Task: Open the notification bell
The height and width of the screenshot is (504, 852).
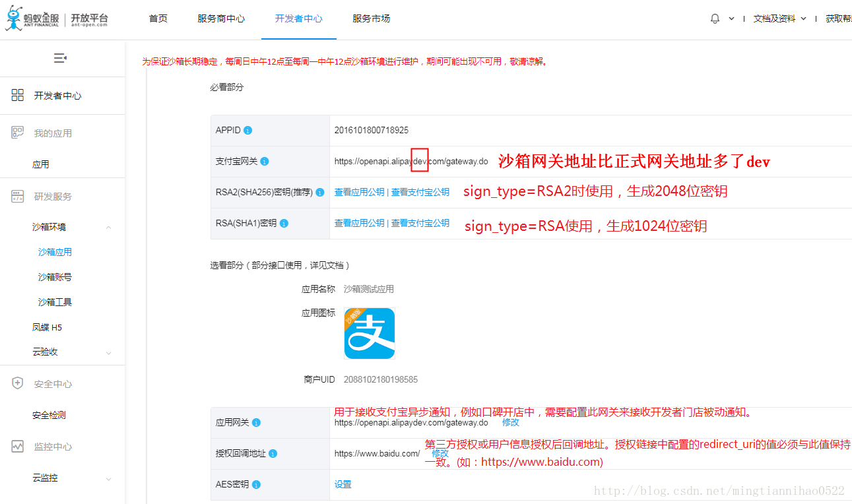Action: (715, 18)
